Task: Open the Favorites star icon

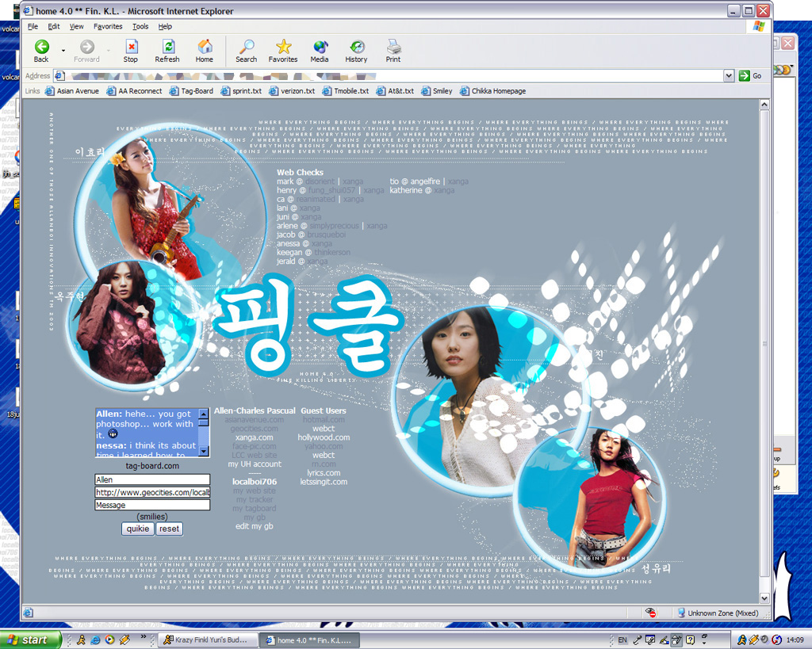Action: (283, 47)
